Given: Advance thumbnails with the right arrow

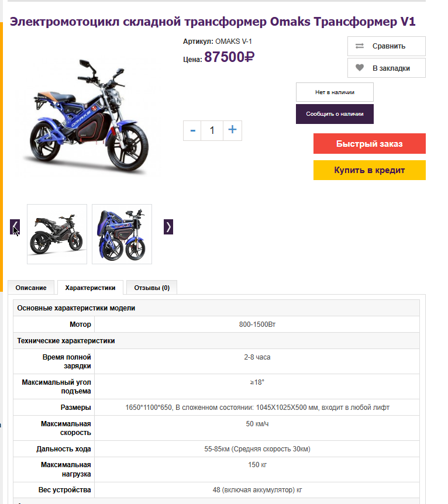Looking at the screenshot, I should (x=168, y=227).
